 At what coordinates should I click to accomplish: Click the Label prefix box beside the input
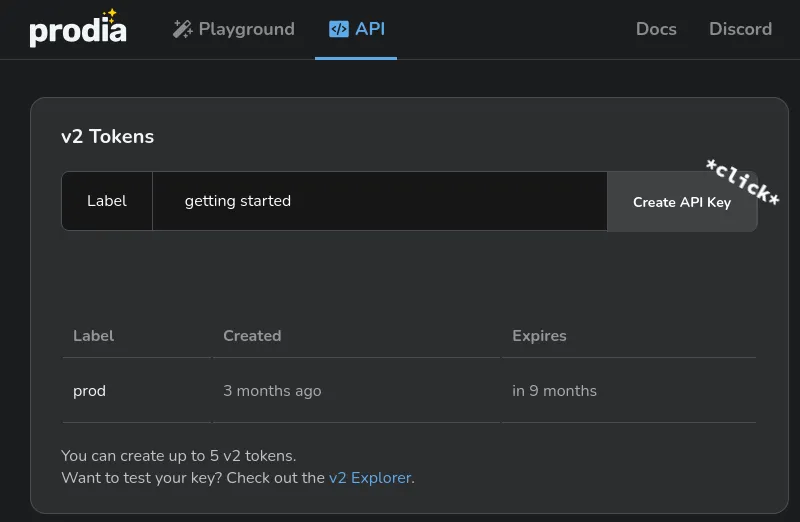(x=107, y=201)
